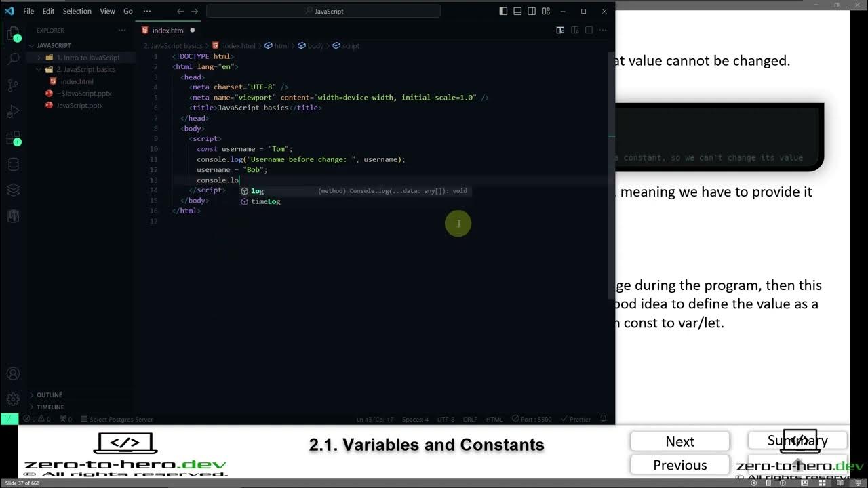
Task: Go back with the left arrow
Action: [180, 11]
